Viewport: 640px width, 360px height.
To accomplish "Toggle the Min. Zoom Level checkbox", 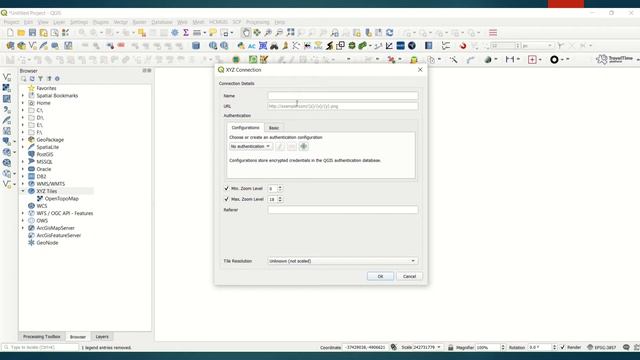I will [x=227, y=188].
